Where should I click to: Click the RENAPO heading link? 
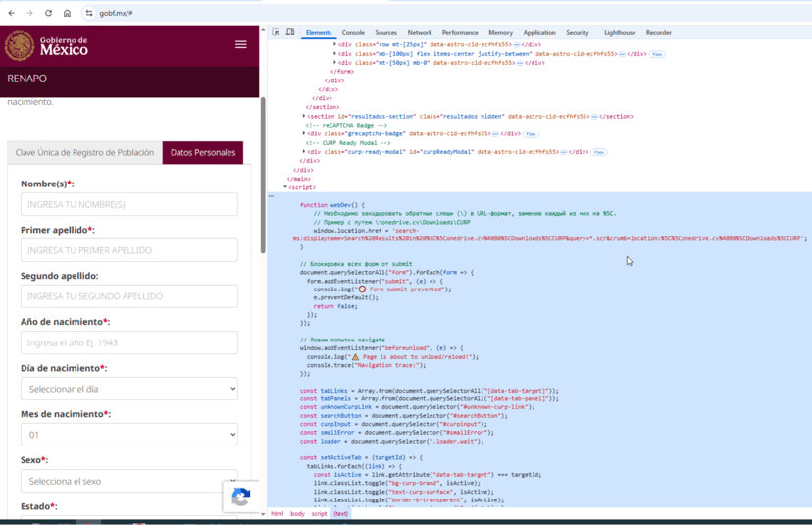26,79
